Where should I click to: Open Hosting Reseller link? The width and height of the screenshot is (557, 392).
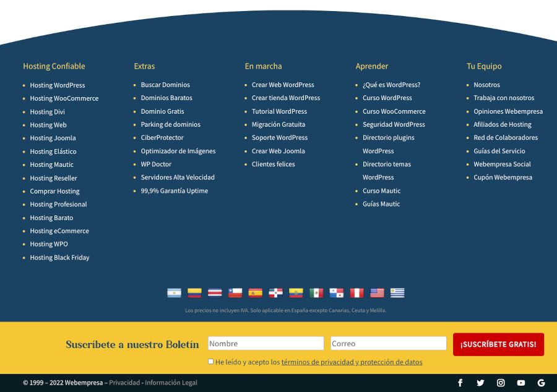tap(54, 178)
